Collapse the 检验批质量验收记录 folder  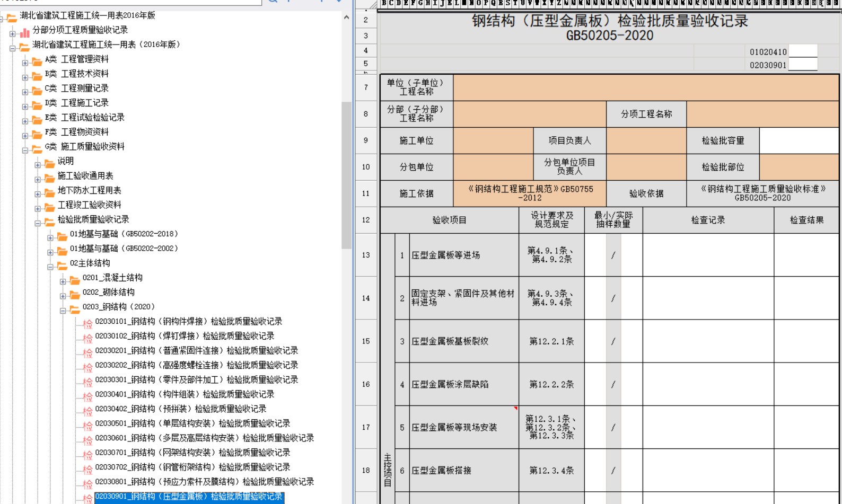point(38,223)
